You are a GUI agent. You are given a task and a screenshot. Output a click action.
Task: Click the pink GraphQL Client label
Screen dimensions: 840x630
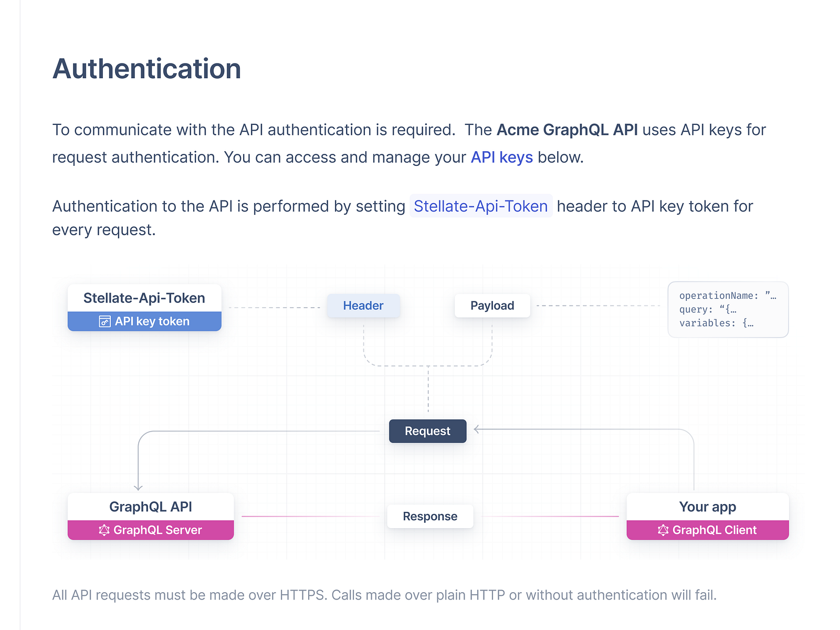[x=714, y=530]
